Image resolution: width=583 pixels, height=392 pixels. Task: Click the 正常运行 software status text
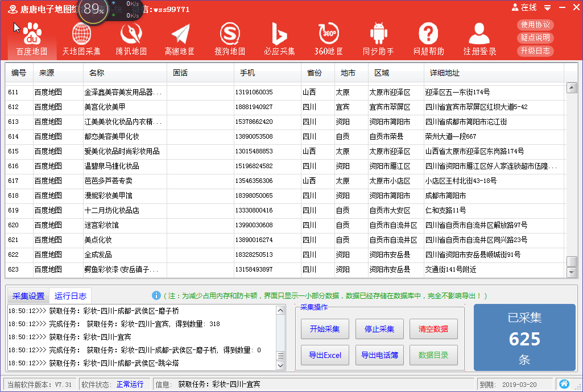pyautogui.click(x=130, y=384)
